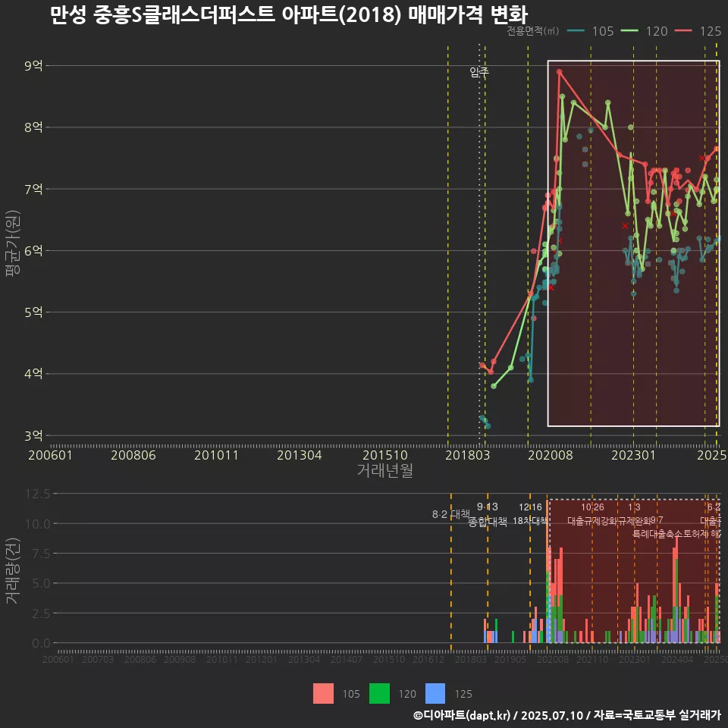
Task: Click '201905' on the volume chart x-axis
Action: click(510, 659)
